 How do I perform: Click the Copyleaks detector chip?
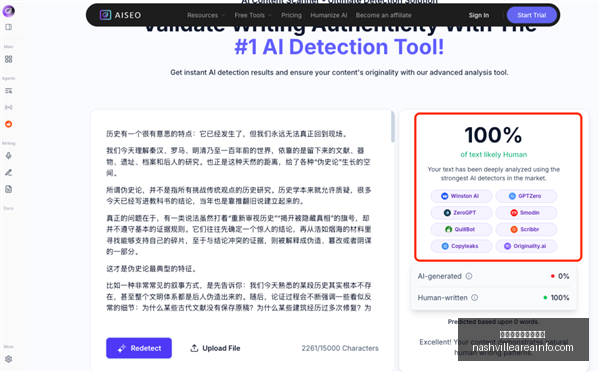461,246
